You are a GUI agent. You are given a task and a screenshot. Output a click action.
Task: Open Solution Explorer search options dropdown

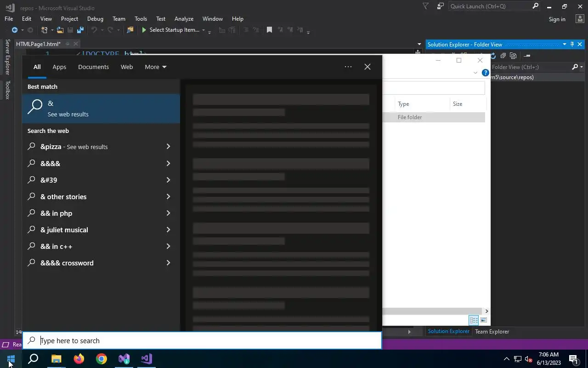click(581, 67)
